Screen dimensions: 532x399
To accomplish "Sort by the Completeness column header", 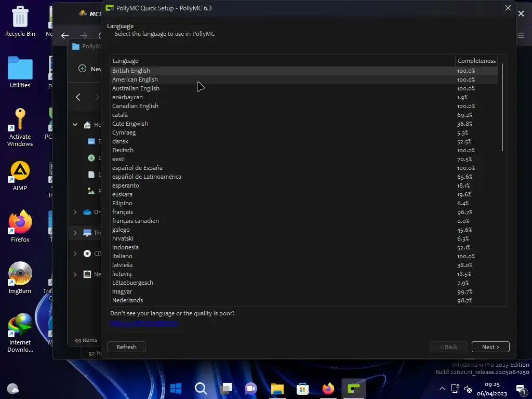I will (x=476, y=61).
